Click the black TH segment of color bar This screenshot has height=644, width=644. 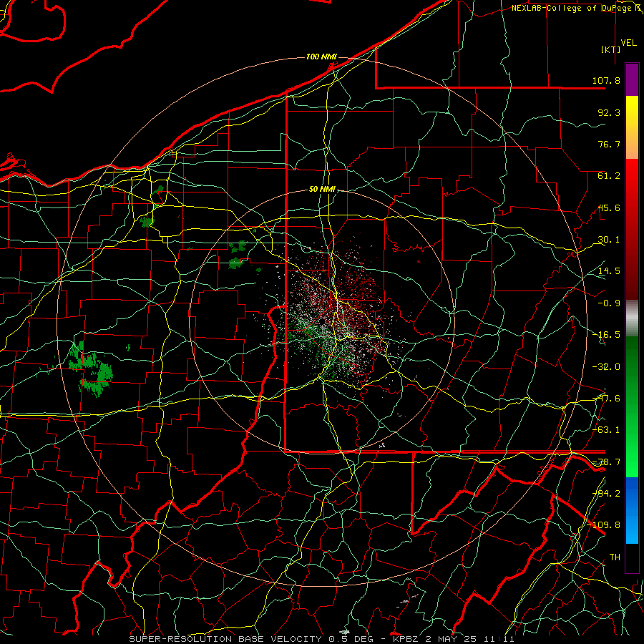(x=632, y=557)
